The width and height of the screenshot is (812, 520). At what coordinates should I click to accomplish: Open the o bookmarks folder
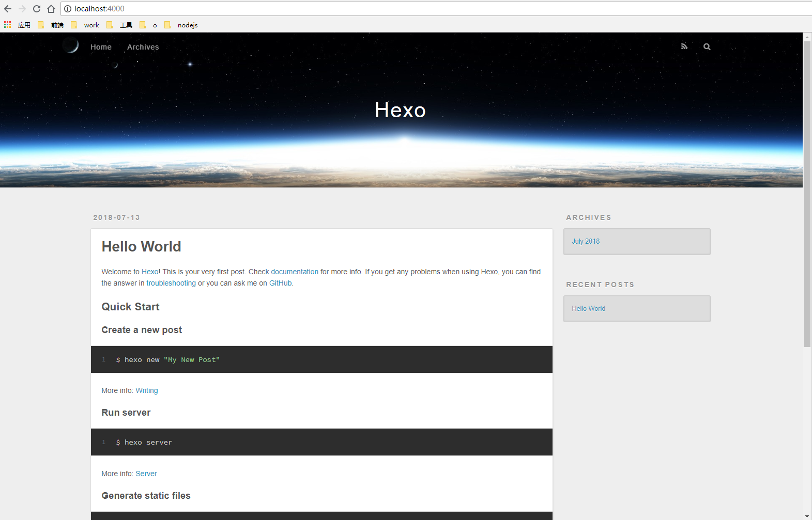[x=148, y=25]
